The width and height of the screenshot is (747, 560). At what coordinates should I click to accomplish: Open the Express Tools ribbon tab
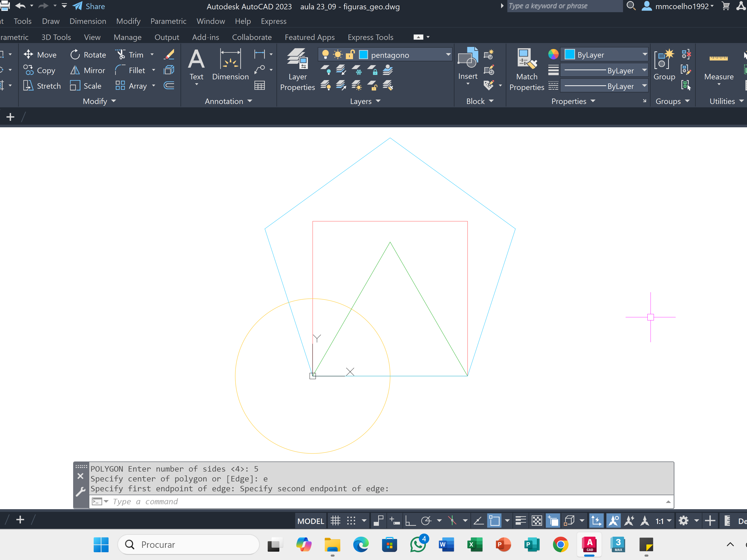click(370, 37)
